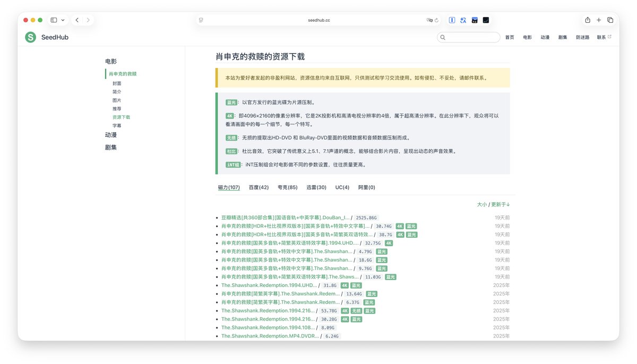Open 动漫 in the top navigation

[x=545, y=37]
